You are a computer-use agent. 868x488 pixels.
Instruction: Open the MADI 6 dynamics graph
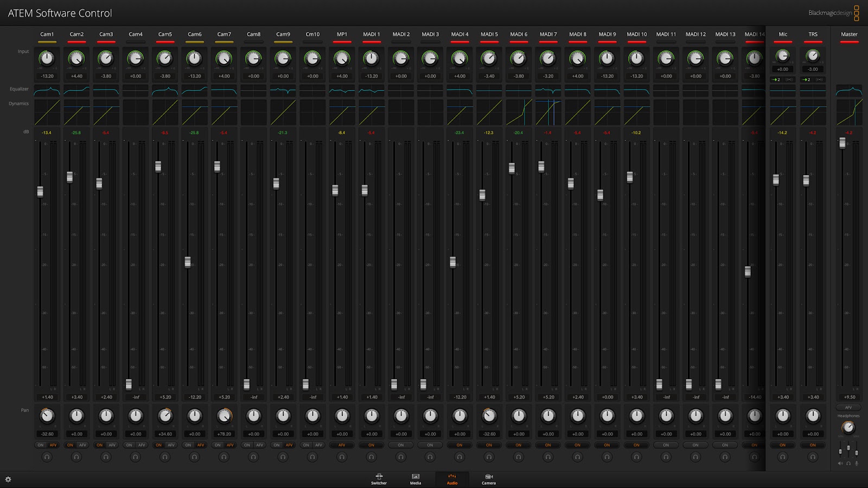coord(519,112)
